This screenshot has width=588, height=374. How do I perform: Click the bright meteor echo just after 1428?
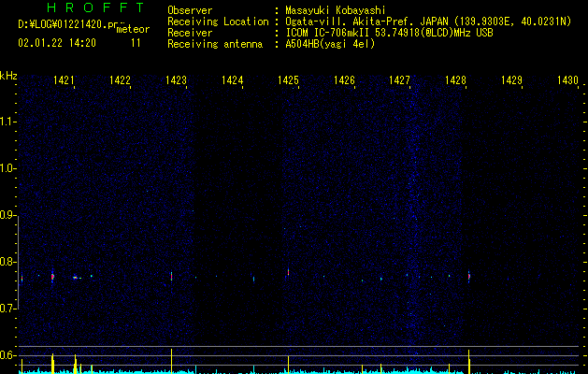(x=468, y=276)
